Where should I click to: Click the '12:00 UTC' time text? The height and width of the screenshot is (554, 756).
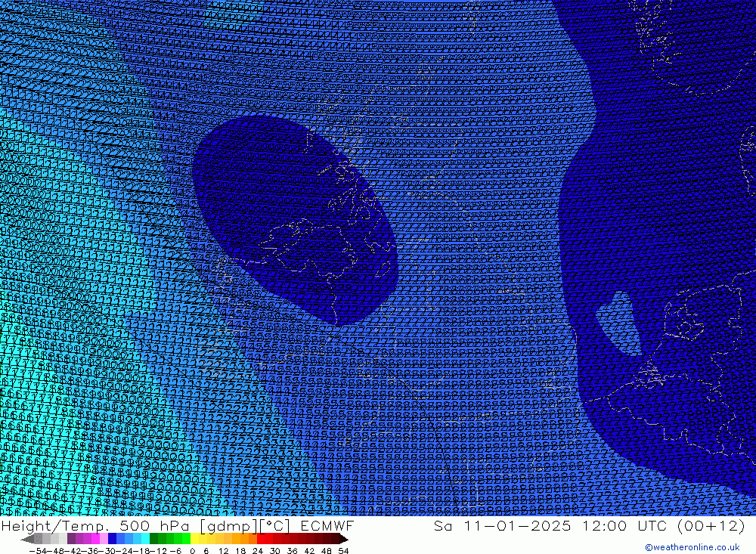pyautogui.click(x=624, y=525)
